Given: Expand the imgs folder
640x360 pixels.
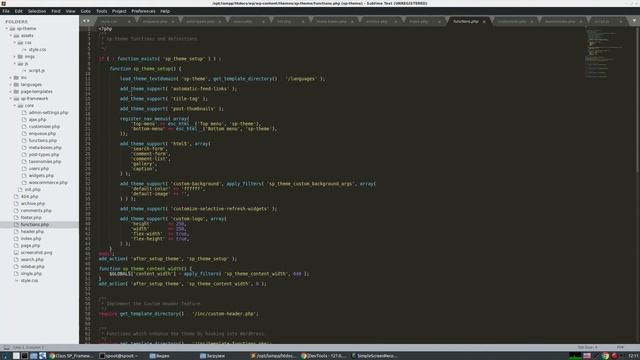Looking at the screenshot, I should click(x=15, y=56).
